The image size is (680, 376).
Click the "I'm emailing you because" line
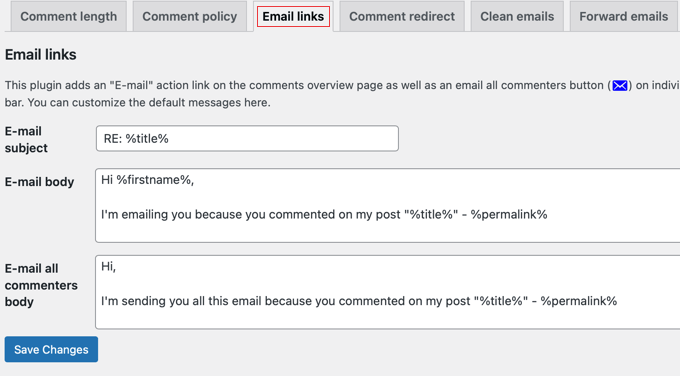[x=324, y=215]
